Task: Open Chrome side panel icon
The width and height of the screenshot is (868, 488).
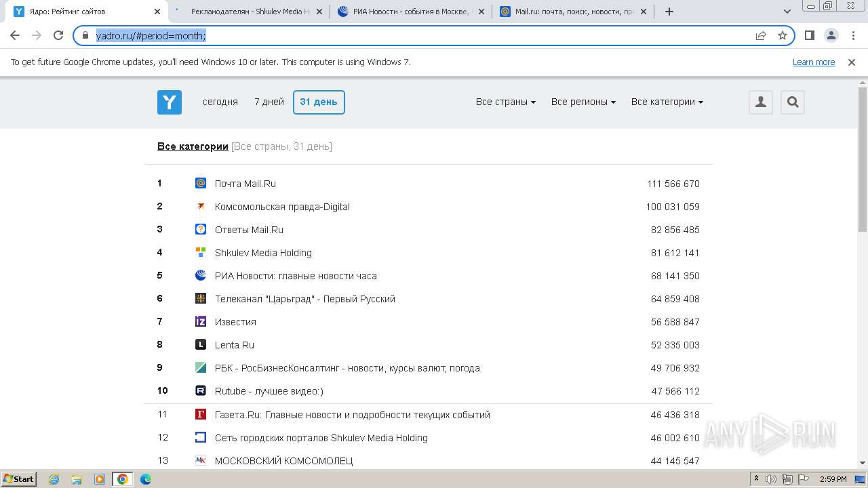Action: coord(810,35)
